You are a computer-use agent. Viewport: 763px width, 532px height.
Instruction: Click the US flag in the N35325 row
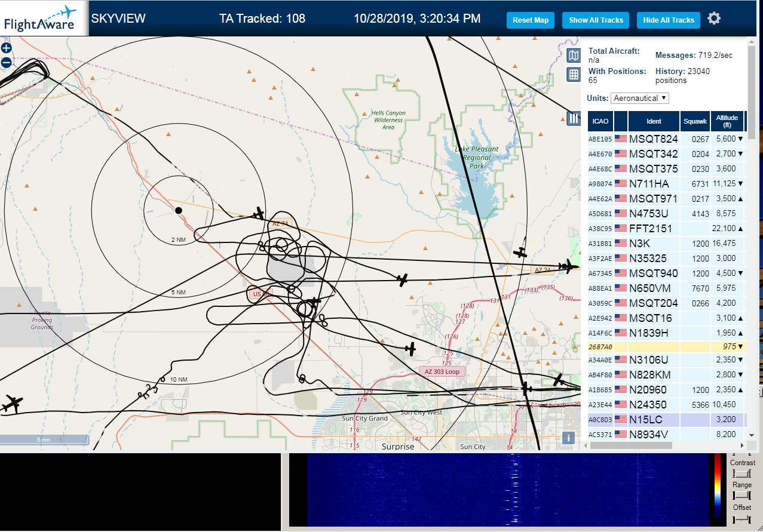click(x=621, y=259)
